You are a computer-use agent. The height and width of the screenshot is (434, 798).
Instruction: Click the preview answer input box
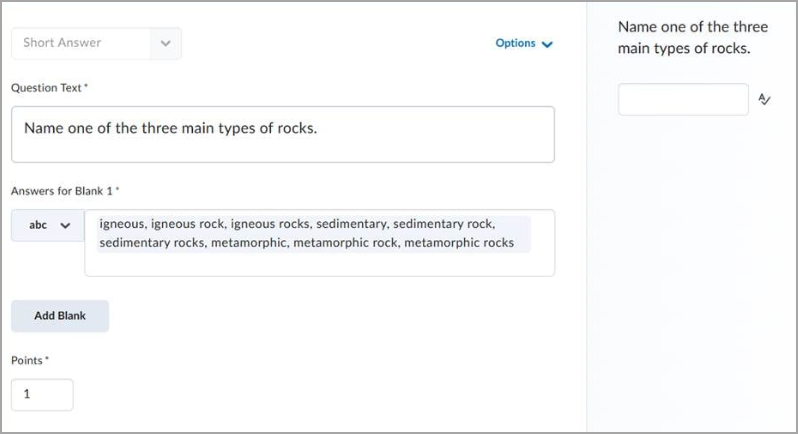click(x=683, y=99)
